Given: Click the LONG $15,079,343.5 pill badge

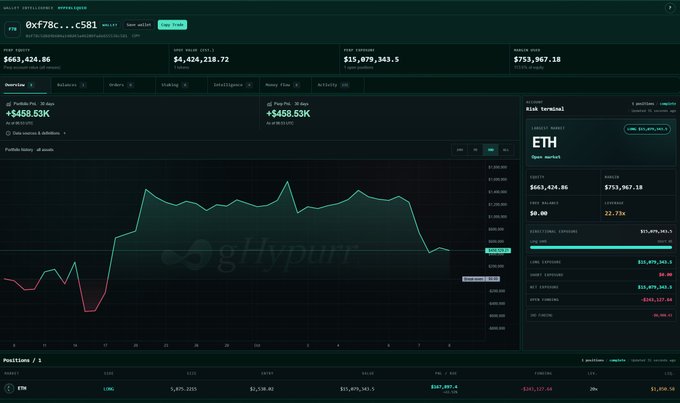Looking at the screenshot, I should [x=647, y=129].
